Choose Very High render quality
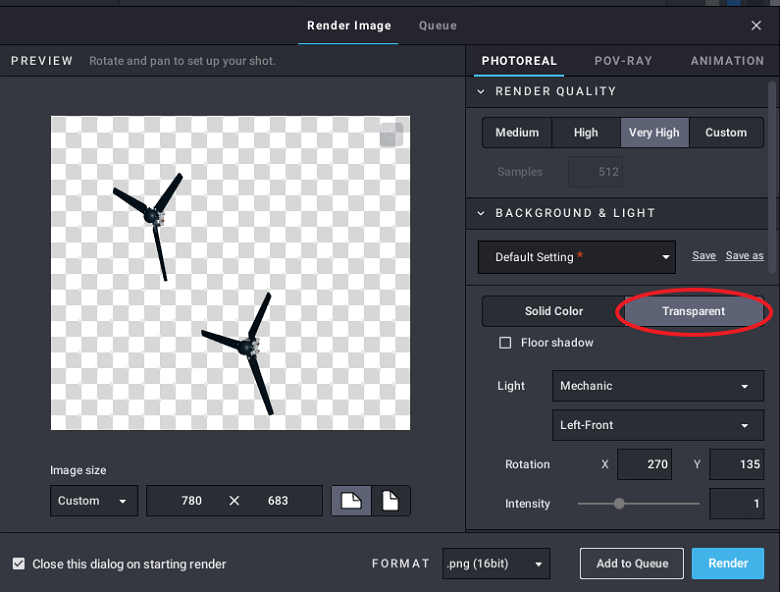This screenshot has height=592, width=780. pyautogui.click(x=654, y=132)
